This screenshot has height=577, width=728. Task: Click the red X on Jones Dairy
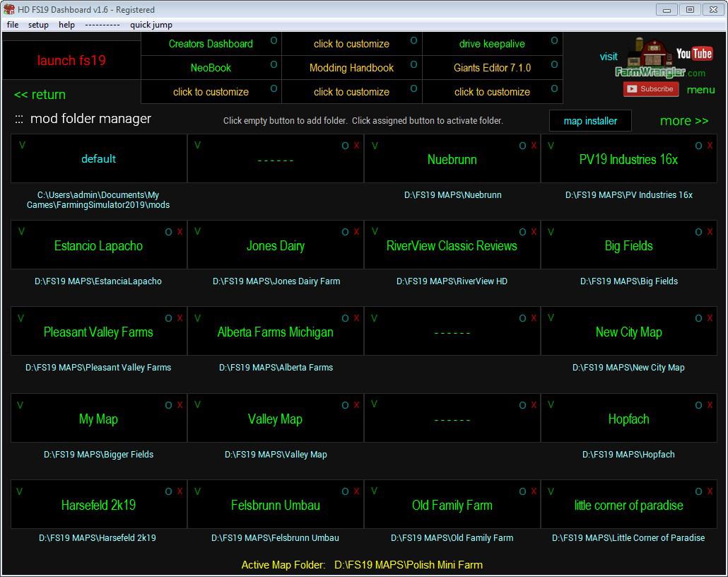(x=356, y=232)
